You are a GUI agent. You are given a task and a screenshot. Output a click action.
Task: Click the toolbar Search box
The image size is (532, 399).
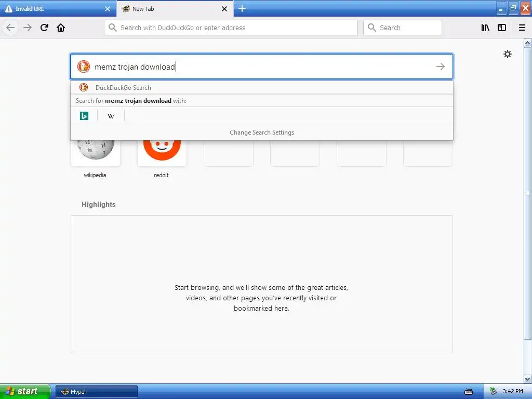[x=403, y=28]
